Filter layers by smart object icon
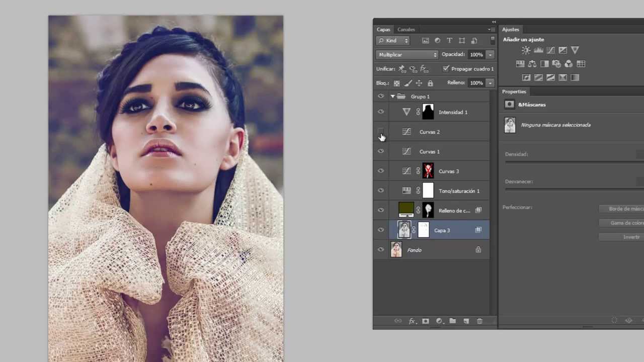The image size is (644, 362). [x=474, y=41]
